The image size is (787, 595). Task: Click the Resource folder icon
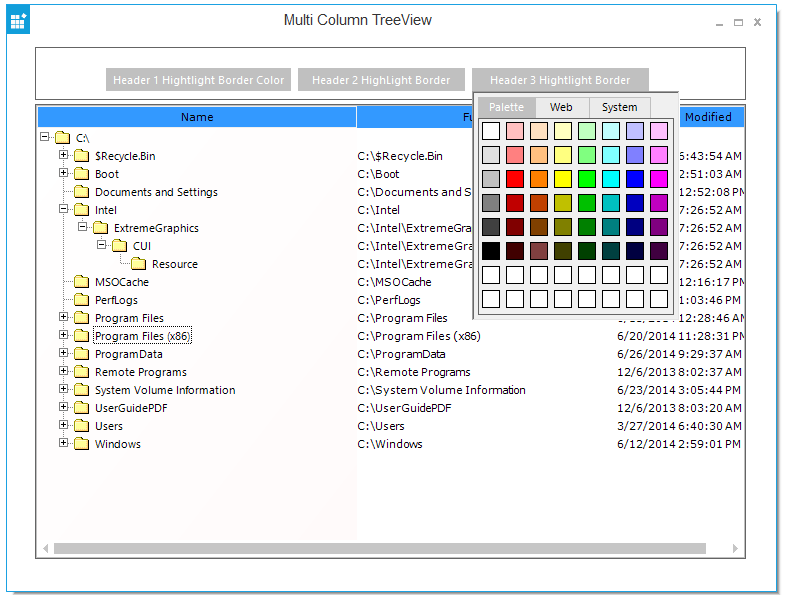(x=138, y=264)
